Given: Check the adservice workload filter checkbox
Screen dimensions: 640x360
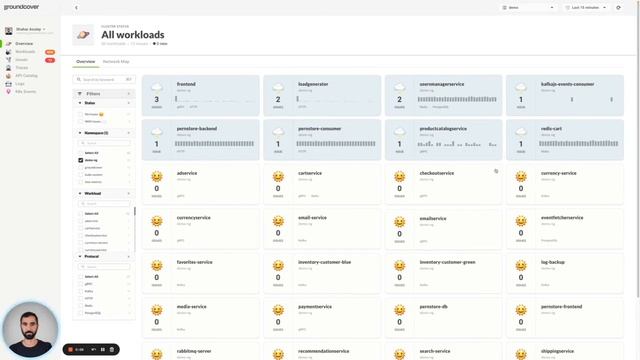Looking at the screenshot, I should (x=80, y=221).
